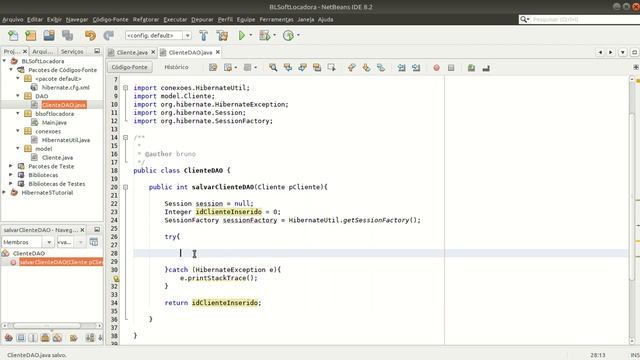This screenshot has height=360, width=640.
Task: Toggle Bookmark editor icon
Action: pyautogui.click(x=381, y=68)
